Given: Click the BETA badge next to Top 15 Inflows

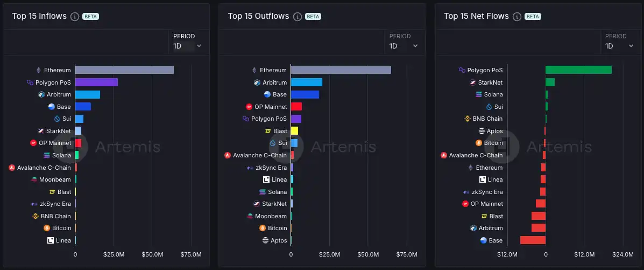Looking at the screenshot, I should pos(90,16).
